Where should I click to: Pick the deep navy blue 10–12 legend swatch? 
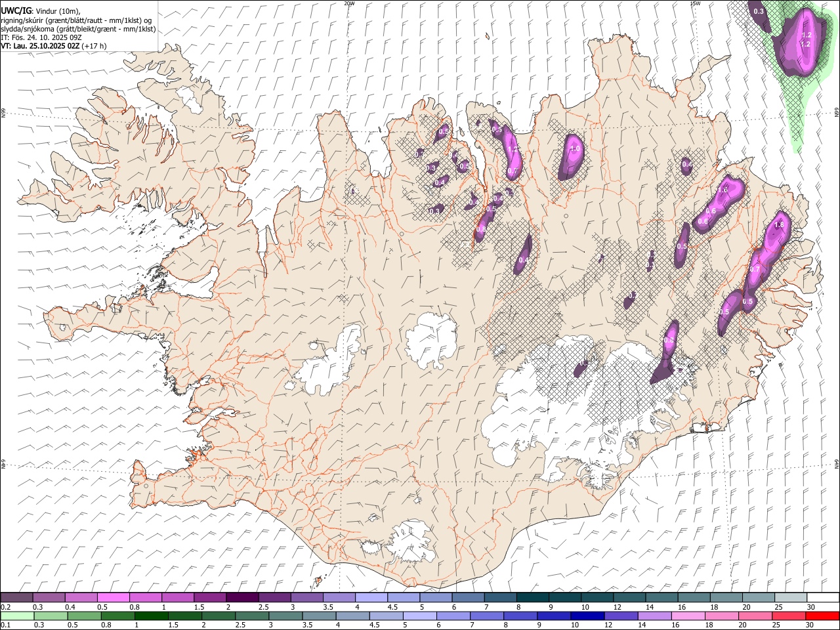pos(587,616)
